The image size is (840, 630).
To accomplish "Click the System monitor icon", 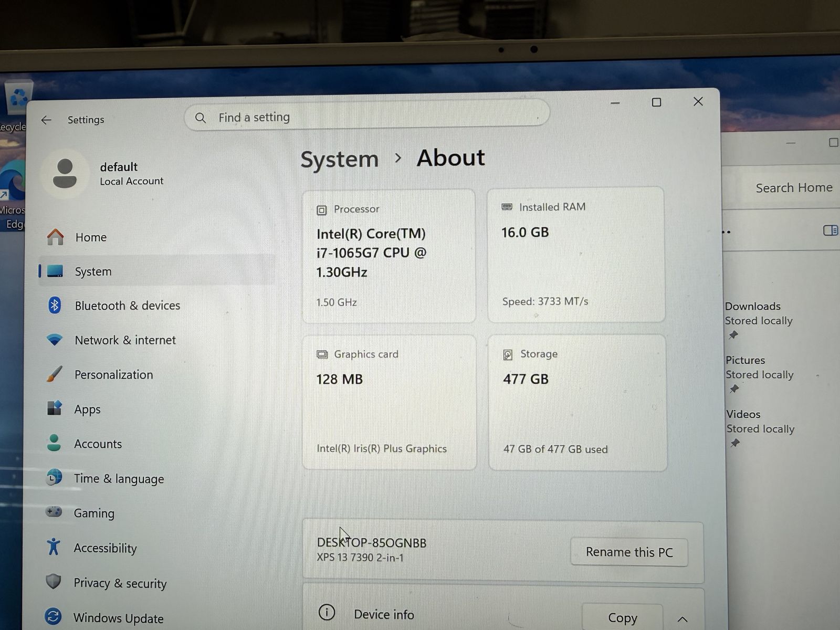I will click(x=55, y=271).
